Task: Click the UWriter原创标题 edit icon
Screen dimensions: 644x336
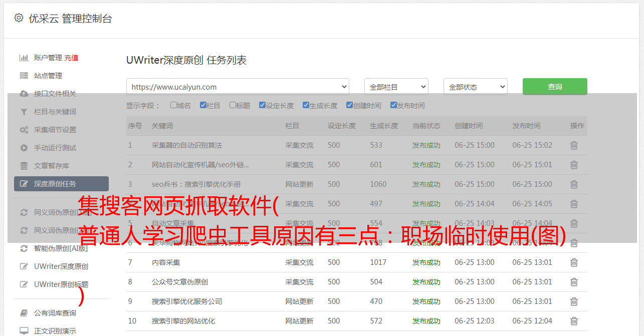Action: [24, 284]
